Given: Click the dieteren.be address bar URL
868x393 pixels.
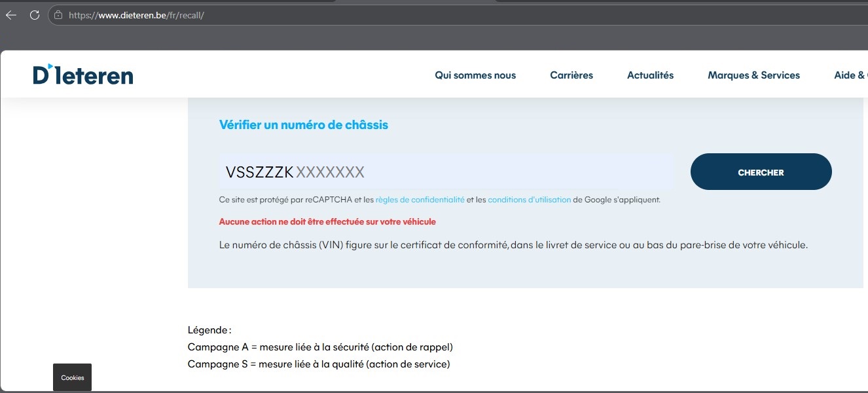Looking at the screenshot, I should [136, 15].
